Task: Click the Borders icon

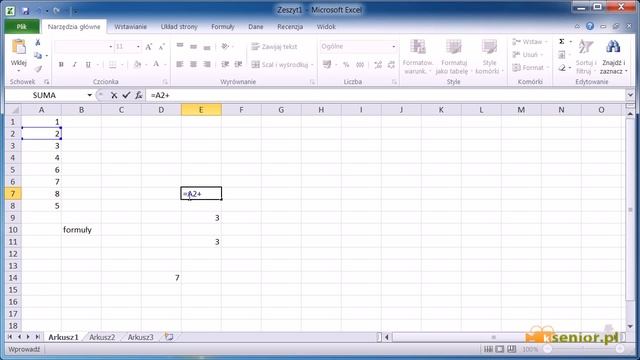Action: pyautogui.click(x=113, y=64)
